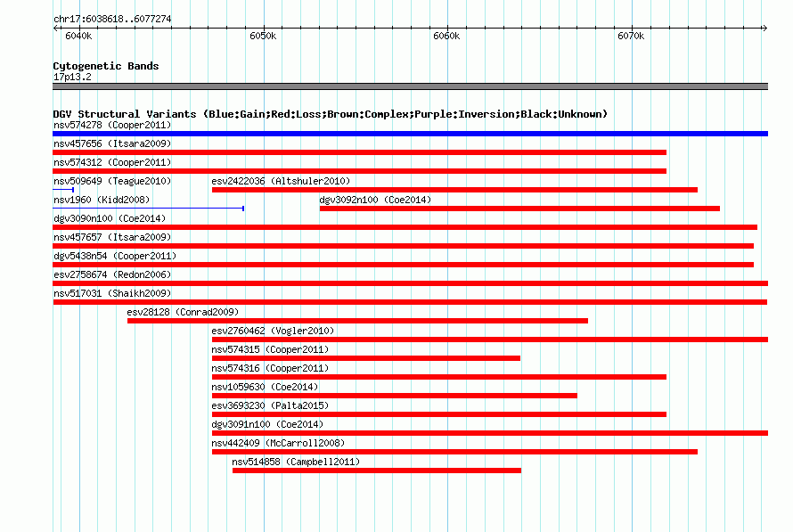This screenshot has width=793, height=532.
Task: Click the red bar under dgv3091n100
Action: [x=490, y=433]
